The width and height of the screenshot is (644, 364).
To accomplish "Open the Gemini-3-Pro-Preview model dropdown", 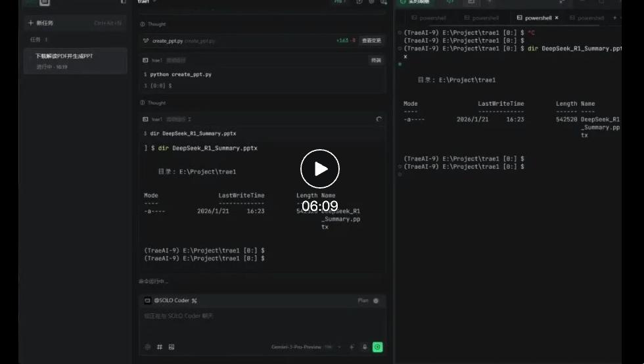I will click(306, 347).
